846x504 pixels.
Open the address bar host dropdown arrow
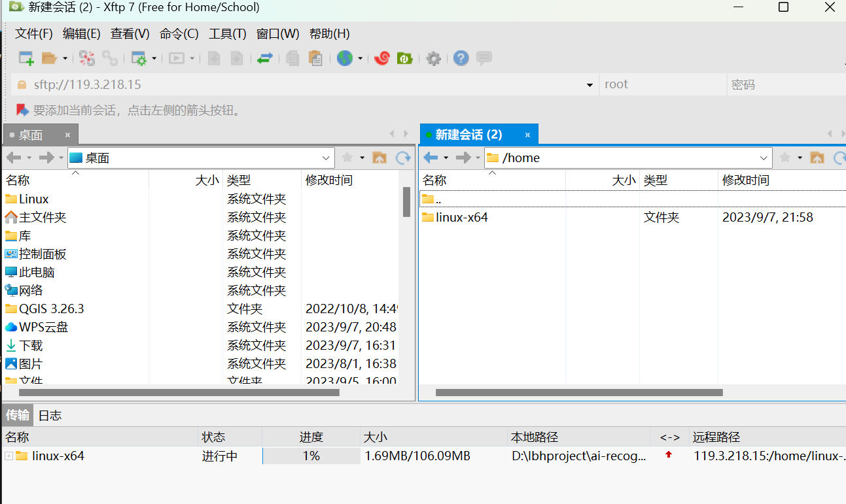click(591, 85)
